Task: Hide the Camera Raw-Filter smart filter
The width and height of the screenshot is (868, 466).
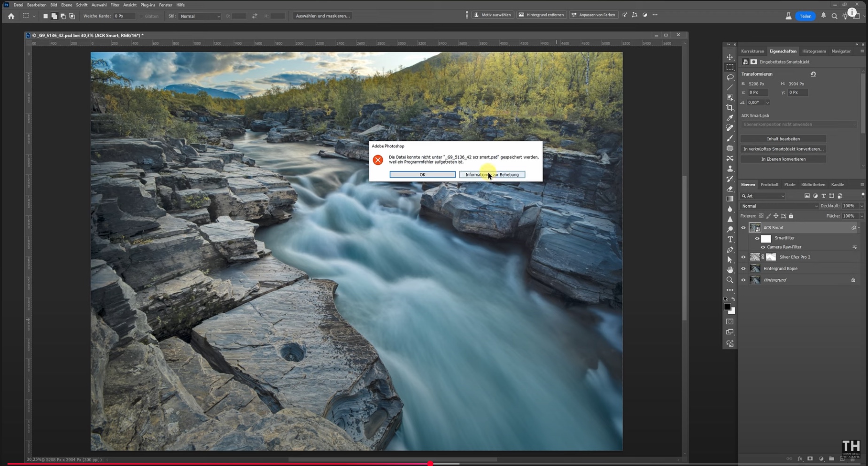Action: click(x=763, y=247)
